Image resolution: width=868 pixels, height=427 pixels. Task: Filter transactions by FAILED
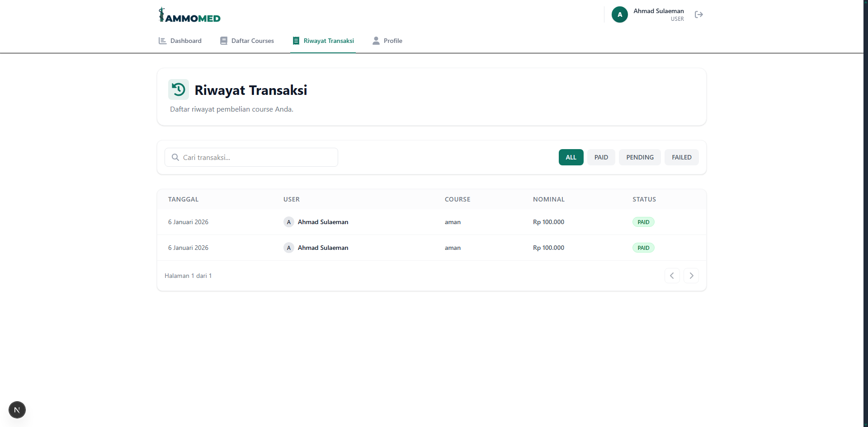681,157
